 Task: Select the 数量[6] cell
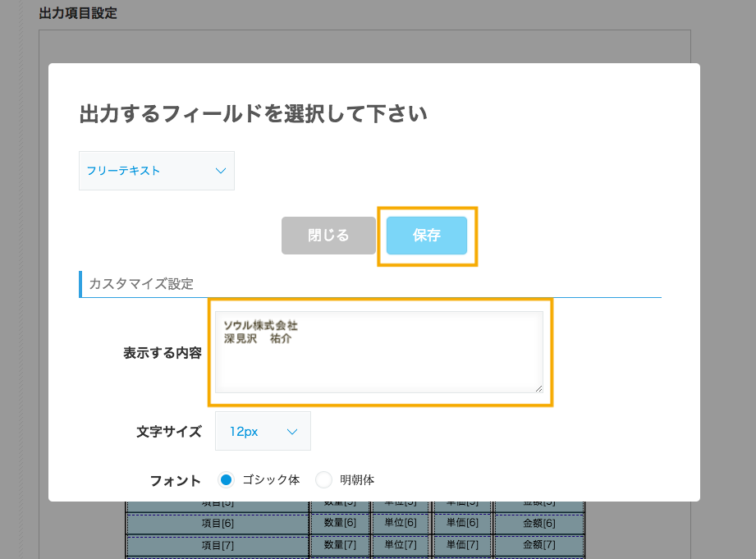click(x=340, y=523)
